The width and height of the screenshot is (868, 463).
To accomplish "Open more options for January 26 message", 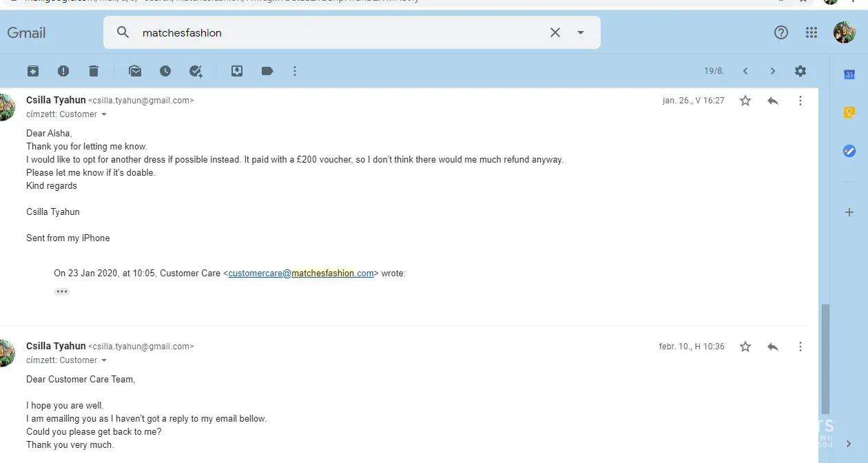I will pyautogui.click(x=800, y=101).
